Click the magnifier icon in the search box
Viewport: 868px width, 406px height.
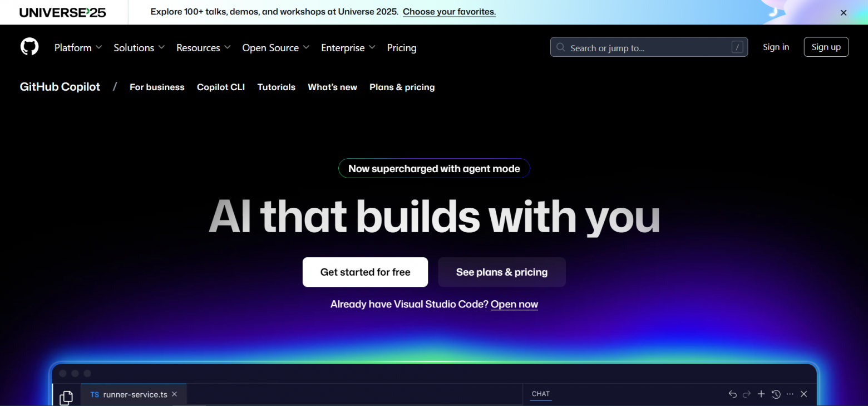click(x=561, y=47)
